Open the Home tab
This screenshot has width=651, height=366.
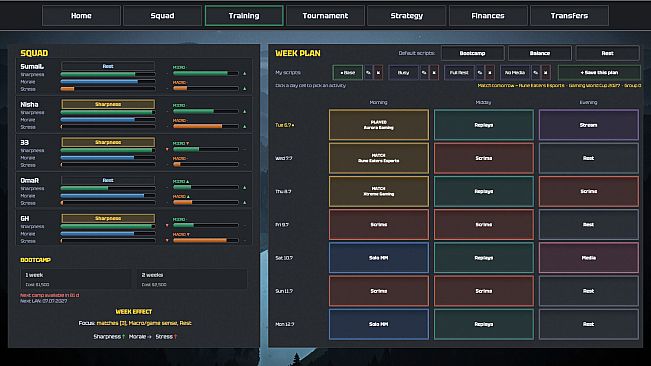[81, 16]
